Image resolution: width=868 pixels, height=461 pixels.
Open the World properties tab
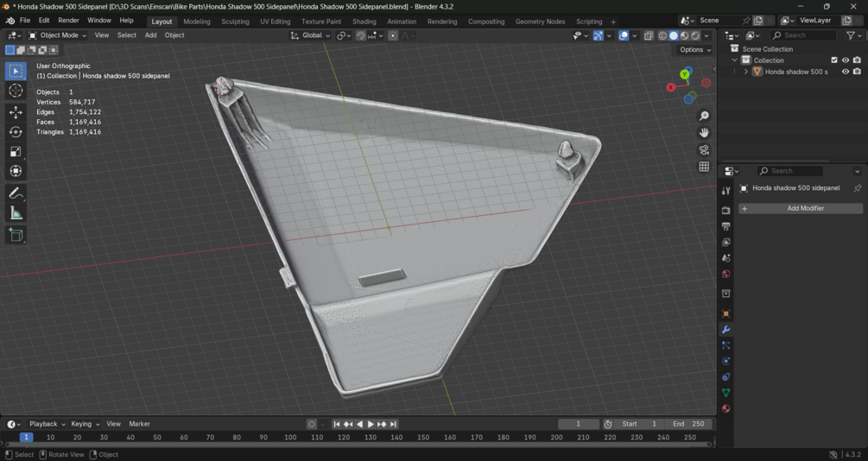point(725,274)
